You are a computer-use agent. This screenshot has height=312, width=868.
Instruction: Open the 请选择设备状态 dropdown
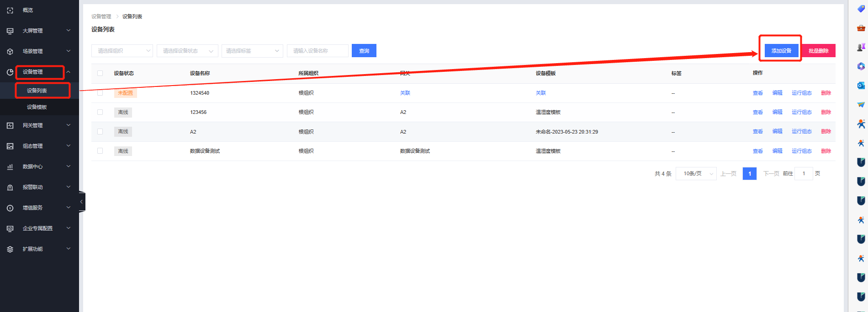coord(187,51)
